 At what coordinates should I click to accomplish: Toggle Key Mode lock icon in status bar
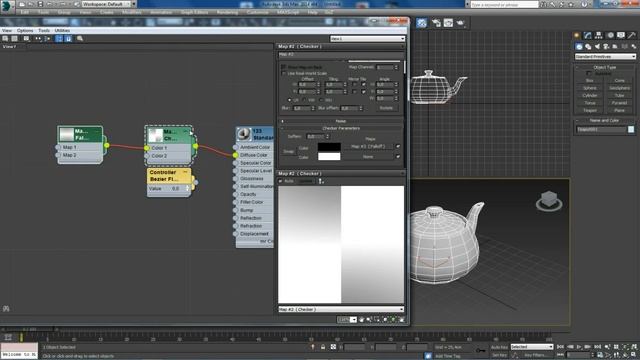pyautogui.click(x=323, y=347)
